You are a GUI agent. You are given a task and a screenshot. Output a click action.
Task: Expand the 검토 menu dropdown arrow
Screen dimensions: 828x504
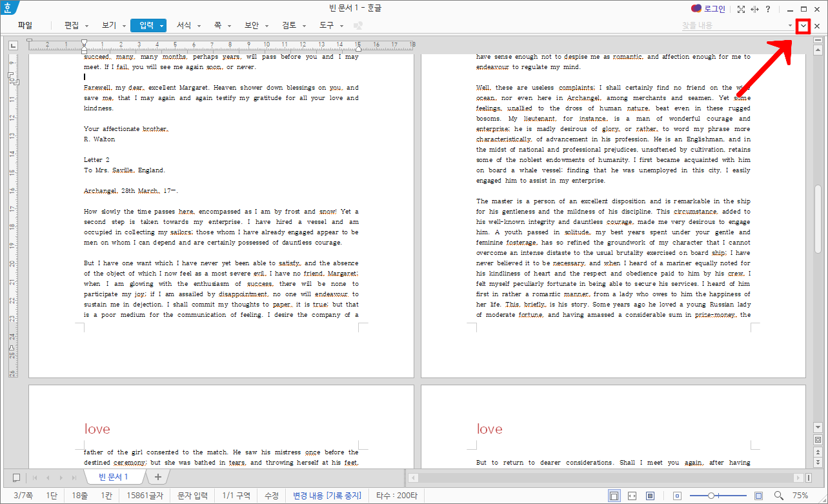(x=305, y=26)
